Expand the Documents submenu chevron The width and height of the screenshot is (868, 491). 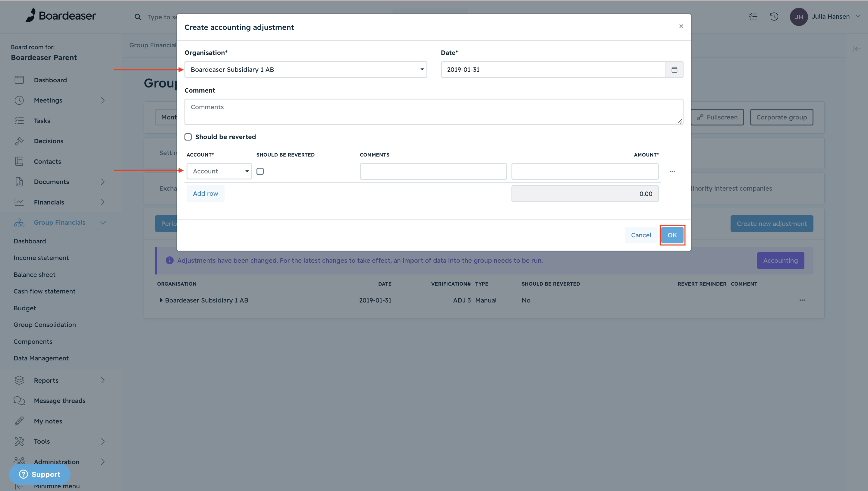point(103,182)
